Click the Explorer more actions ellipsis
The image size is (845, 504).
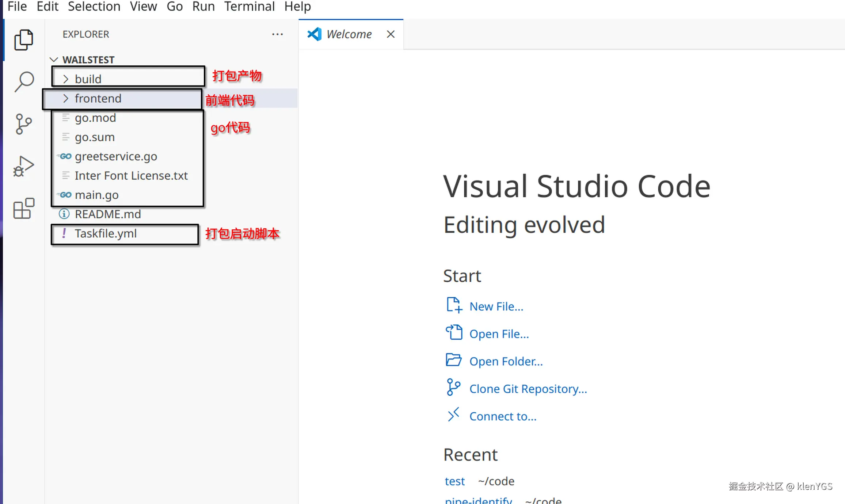(x=277, y=34)
